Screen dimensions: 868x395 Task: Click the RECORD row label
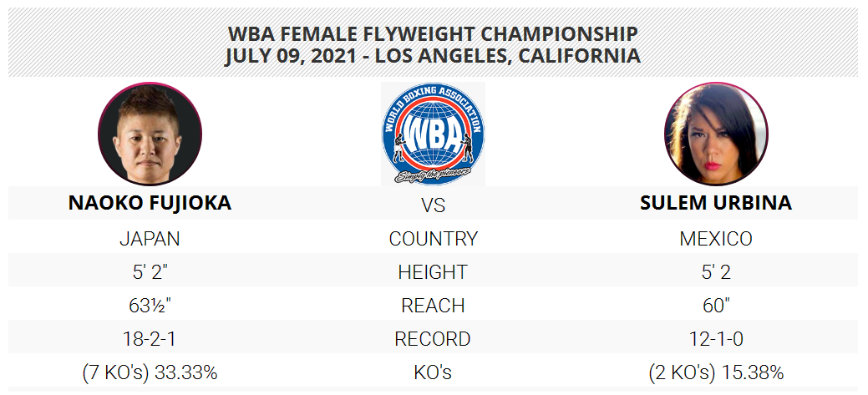[433, 338]
